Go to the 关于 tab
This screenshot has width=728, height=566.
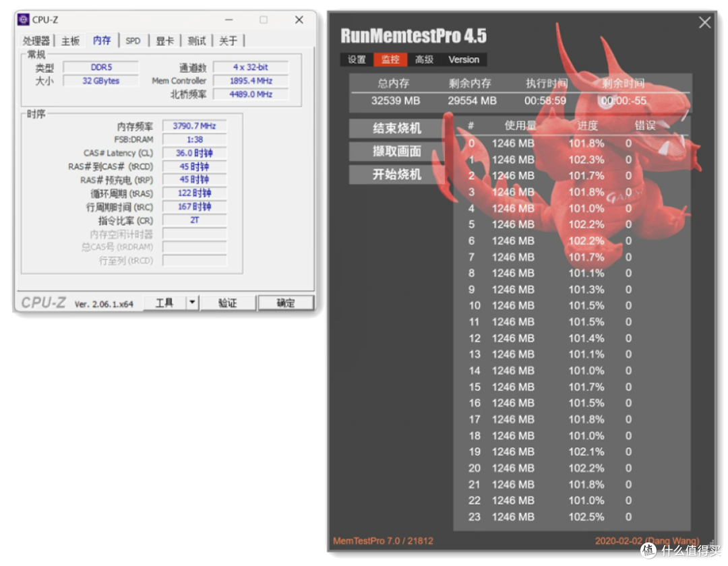point(228,41)
